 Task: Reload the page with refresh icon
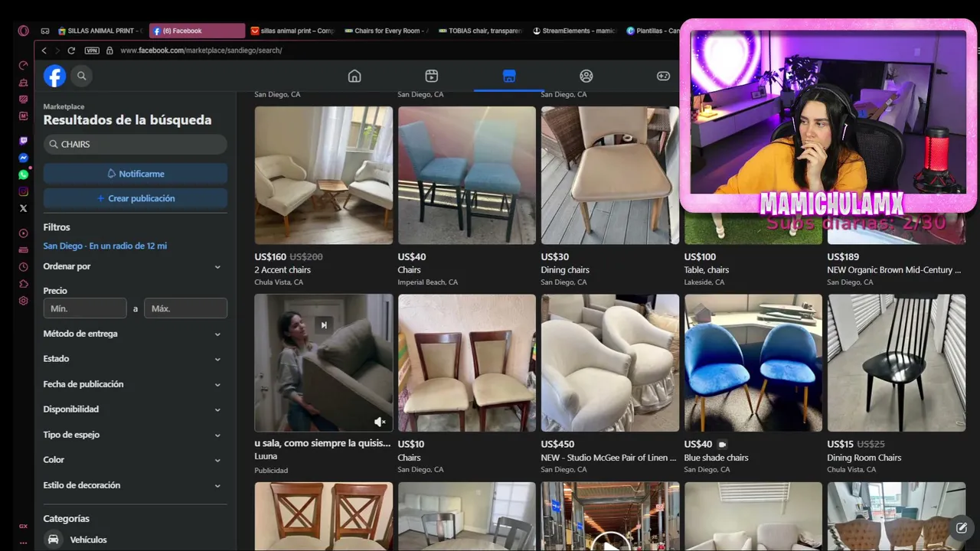(x=71, y=51)
